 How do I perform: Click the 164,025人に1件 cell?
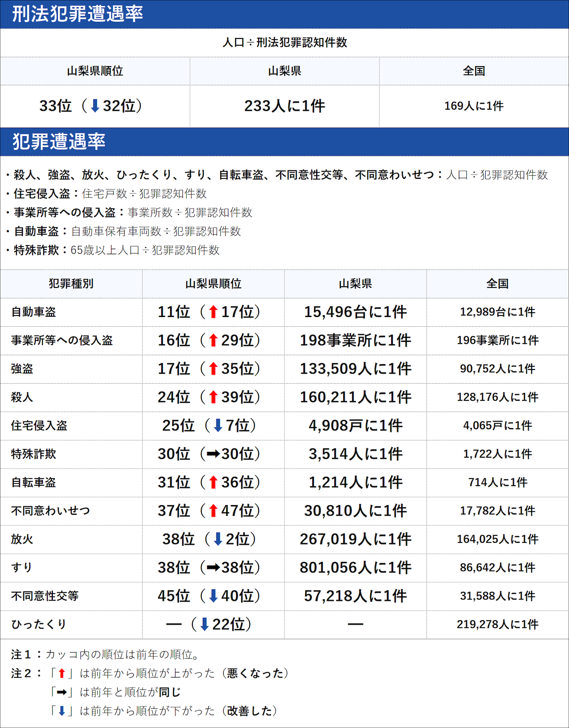[498, 539]
